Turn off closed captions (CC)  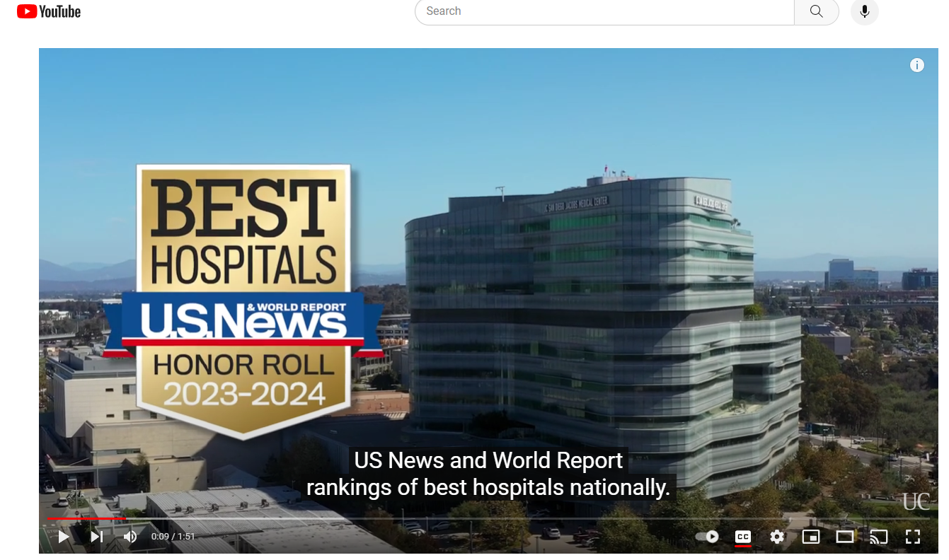(x=742, y=537)
